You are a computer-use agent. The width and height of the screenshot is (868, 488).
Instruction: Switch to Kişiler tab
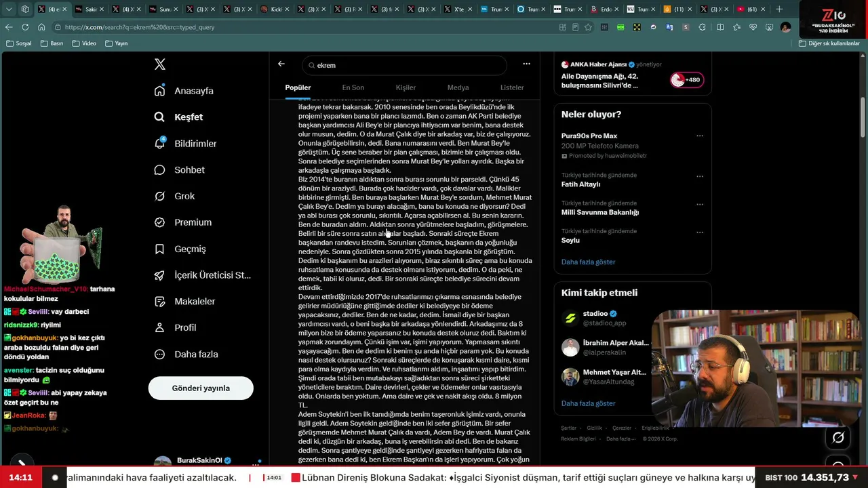[x=406, y=87]
